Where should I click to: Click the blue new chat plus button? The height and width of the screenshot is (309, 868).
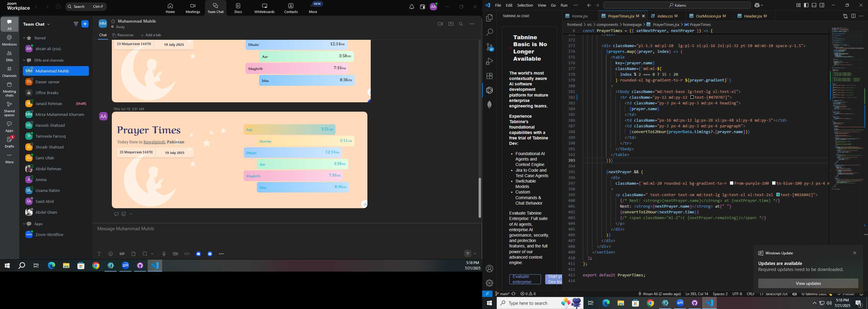85,24
